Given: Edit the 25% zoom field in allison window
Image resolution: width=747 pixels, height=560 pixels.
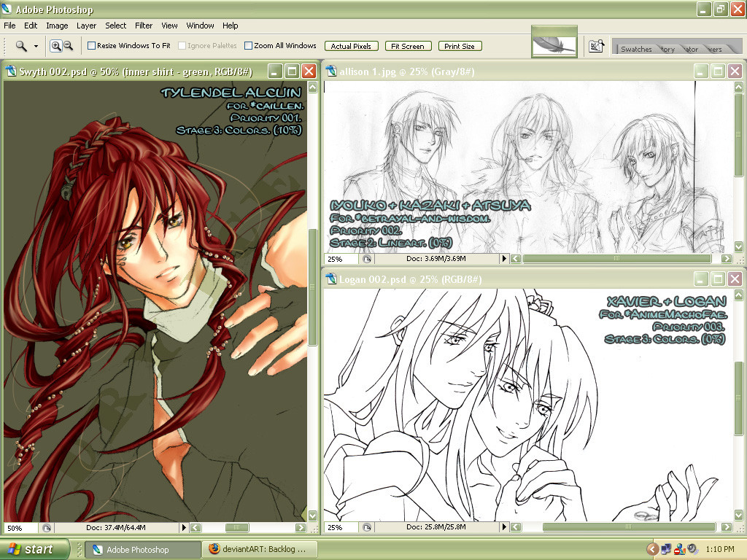Looking at the screenshot, I should tap(341, 259).
